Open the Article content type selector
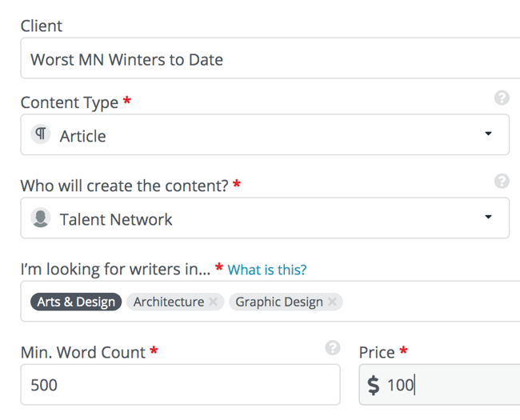 [265, 134]
